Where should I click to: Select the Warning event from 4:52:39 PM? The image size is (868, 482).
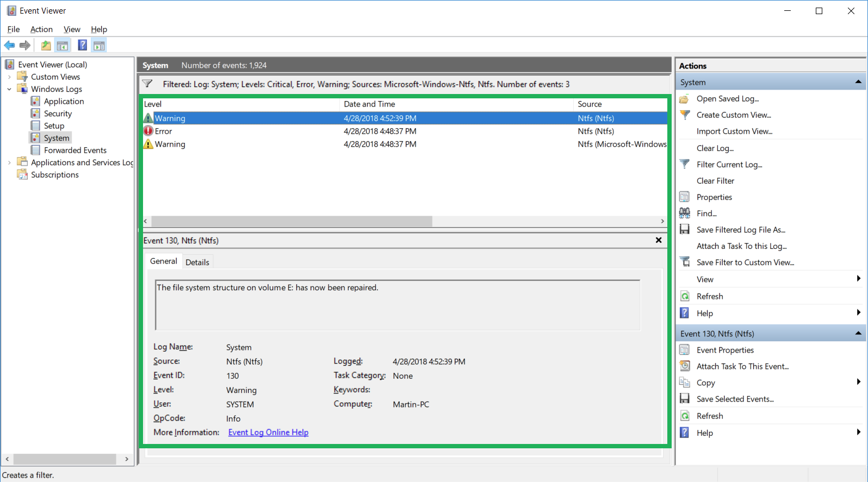405,118
